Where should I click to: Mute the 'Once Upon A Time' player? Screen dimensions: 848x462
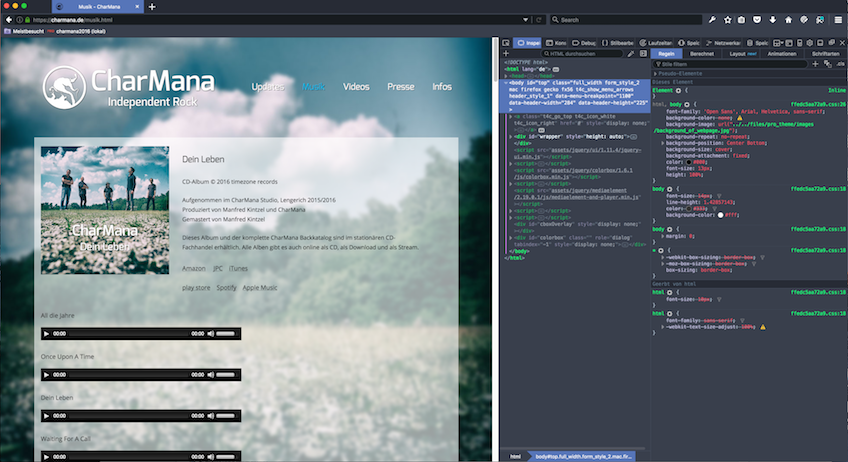click(x=211, y=375)
